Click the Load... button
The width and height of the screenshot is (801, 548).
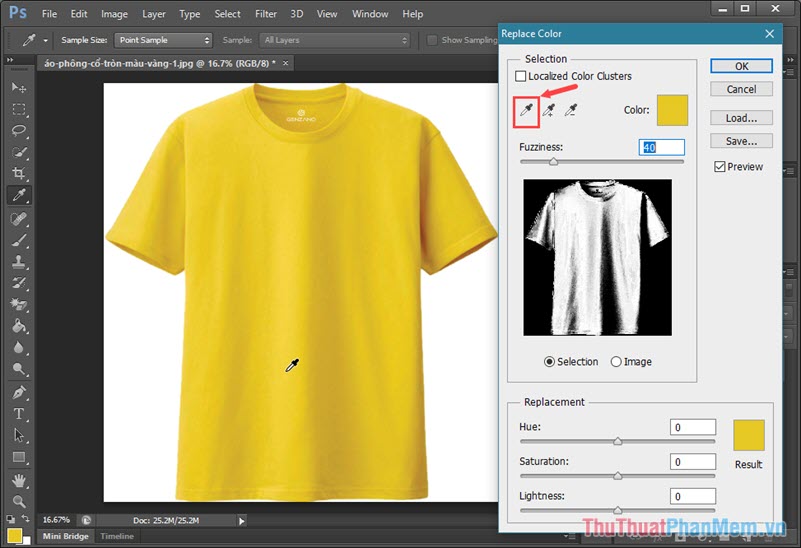(x=741, y=118)
